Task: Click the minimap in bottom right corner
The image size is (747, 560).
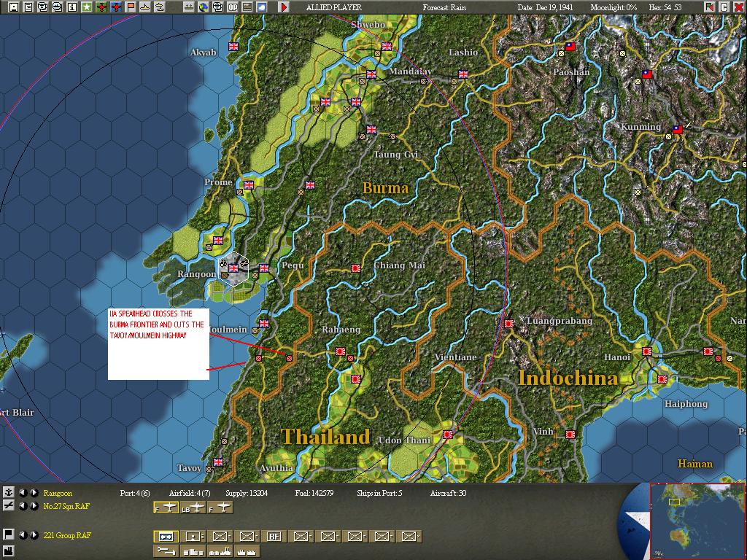Action: pos(697,521)
